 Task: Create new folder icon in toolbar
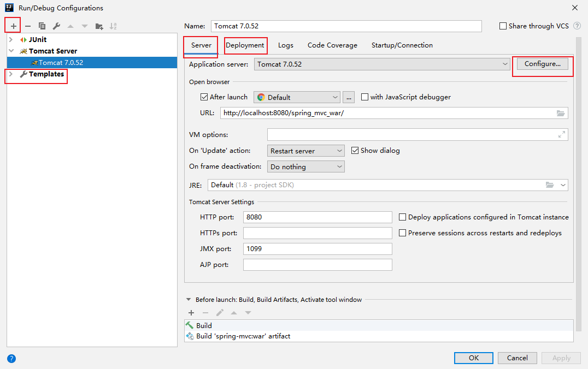tap(99, 26)
